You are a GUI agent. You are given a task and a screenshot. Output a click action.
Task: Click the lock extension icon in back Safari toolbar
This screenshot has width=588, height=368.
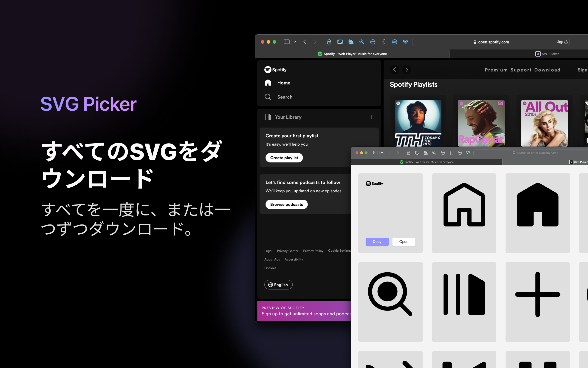(329, 42)
